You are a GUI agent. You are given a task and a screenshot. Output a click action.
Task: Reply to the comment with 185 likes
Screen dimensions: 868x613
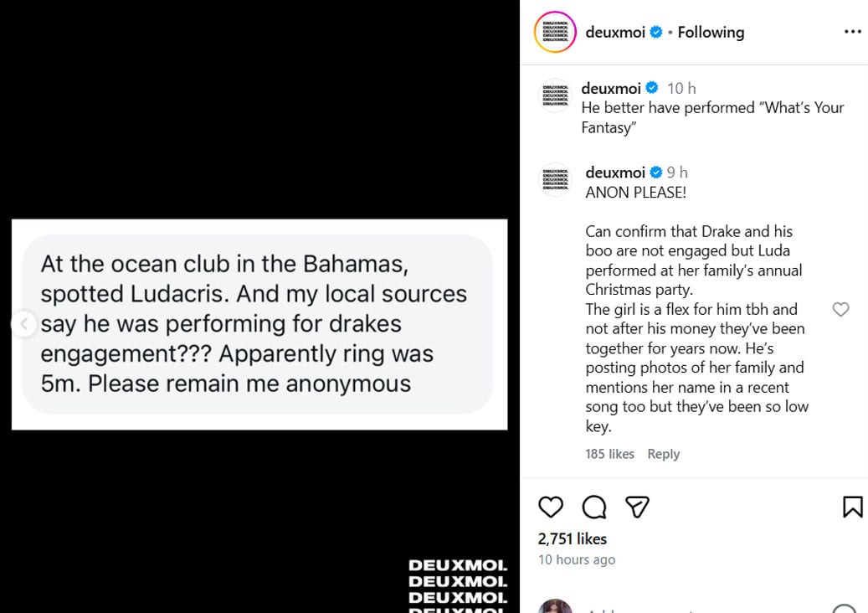(664, 453)
